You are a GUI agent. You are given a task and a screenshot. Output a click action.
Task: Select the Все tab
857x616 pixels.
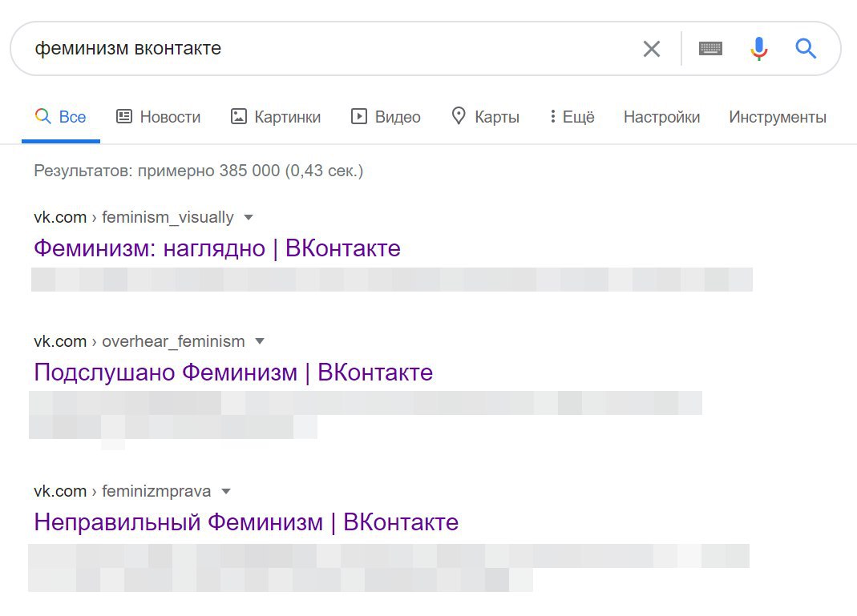(61, 117)
